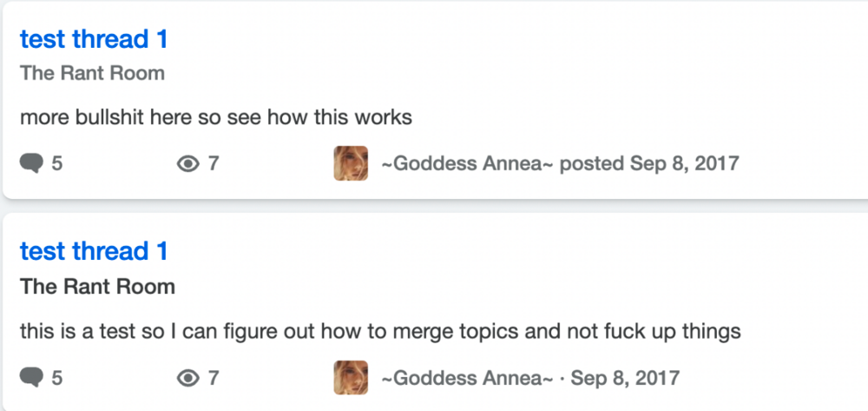Click view count 7 in first card

214,164
